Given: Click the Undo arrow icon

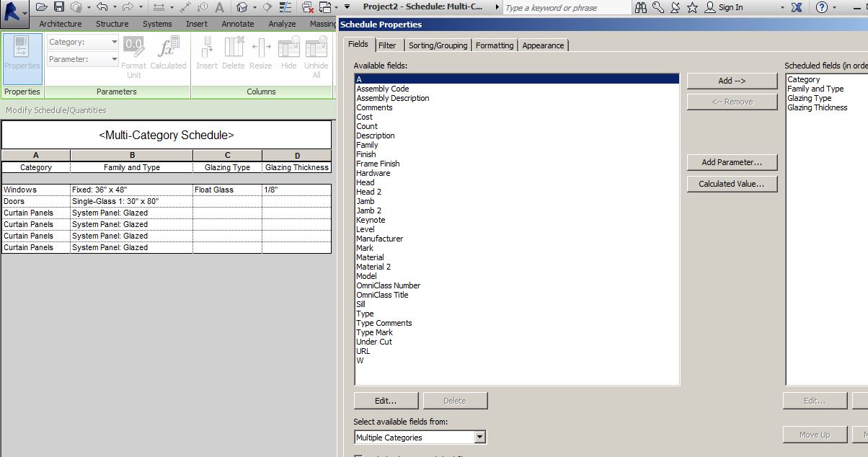Looking at the screenshot, I should [102, 6].
